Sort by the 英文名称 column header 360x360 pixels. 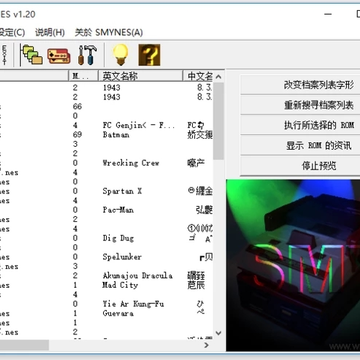pos(140,76)
